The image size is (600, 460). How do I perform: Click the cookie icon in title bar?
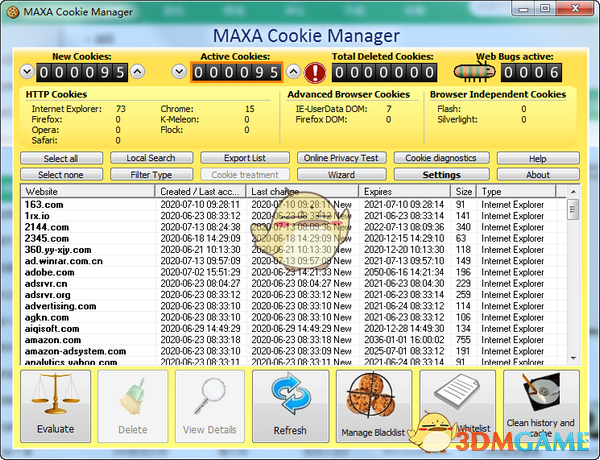(x=13, y=12)
